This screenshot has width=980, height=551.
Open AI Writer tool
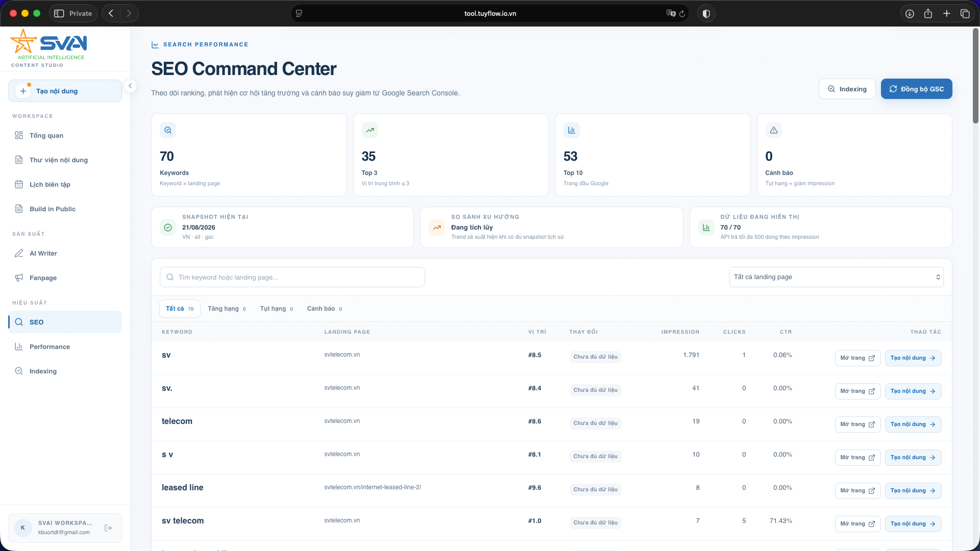pyautogui.click(x=65, y=253)
